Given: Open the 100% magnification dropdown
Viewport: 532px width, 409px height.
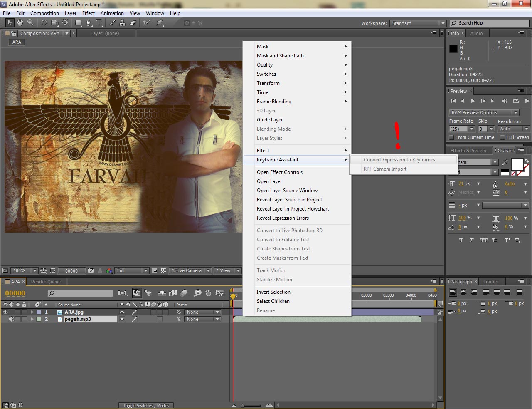Looking at the screenshot, I should (x=24, y=270).
